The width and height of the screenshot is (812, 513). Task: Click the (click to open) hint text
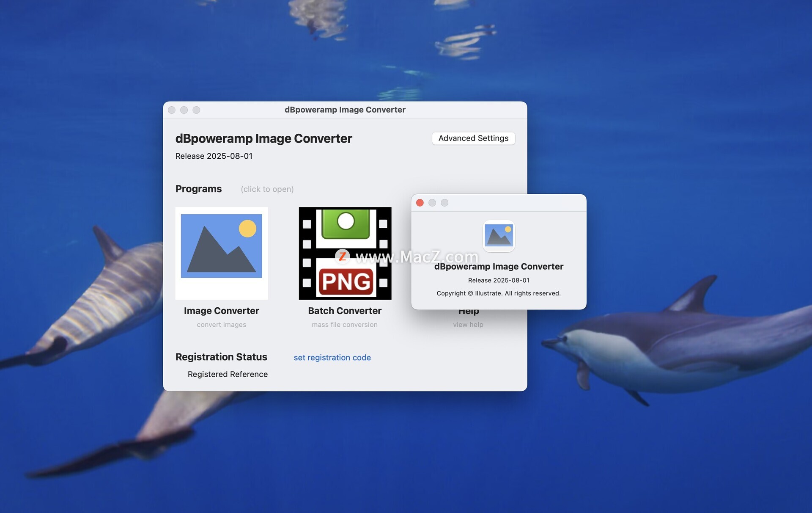click(267, 189)
